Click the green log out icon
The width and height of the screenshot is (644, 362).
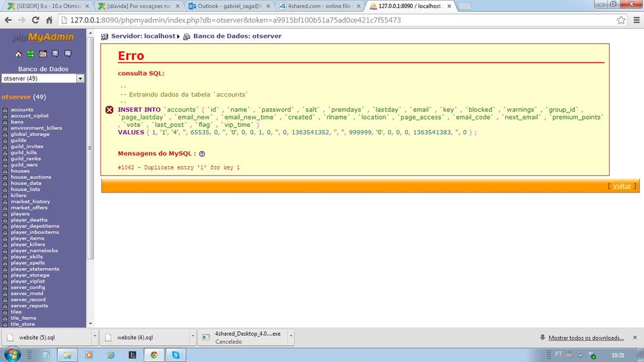30,54
